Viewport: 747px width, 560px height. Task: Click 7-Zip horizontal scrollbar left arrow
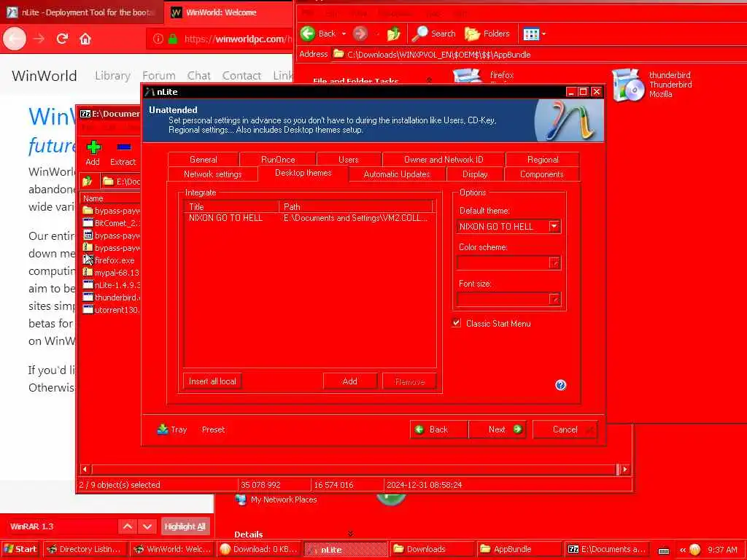85,469
